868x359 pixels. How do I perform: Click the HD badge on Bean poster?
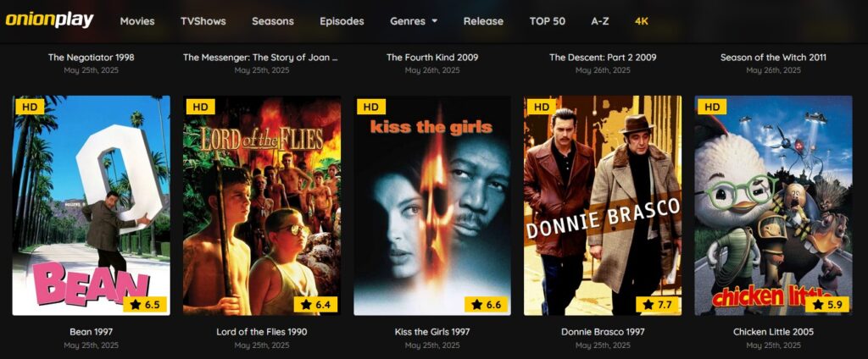point(30,107)
